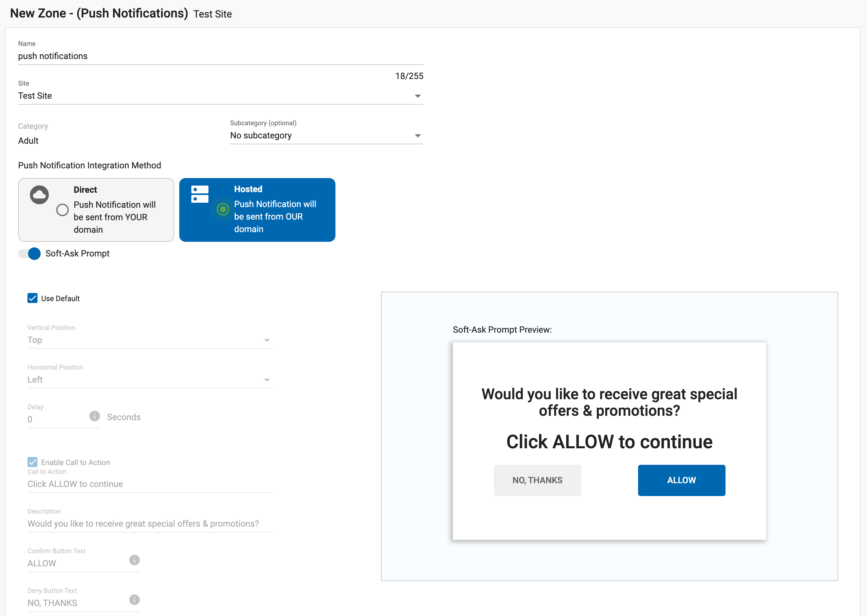Click the info icon next to Delay
Viewport: 867px width, 616px height.
point(94,416)
